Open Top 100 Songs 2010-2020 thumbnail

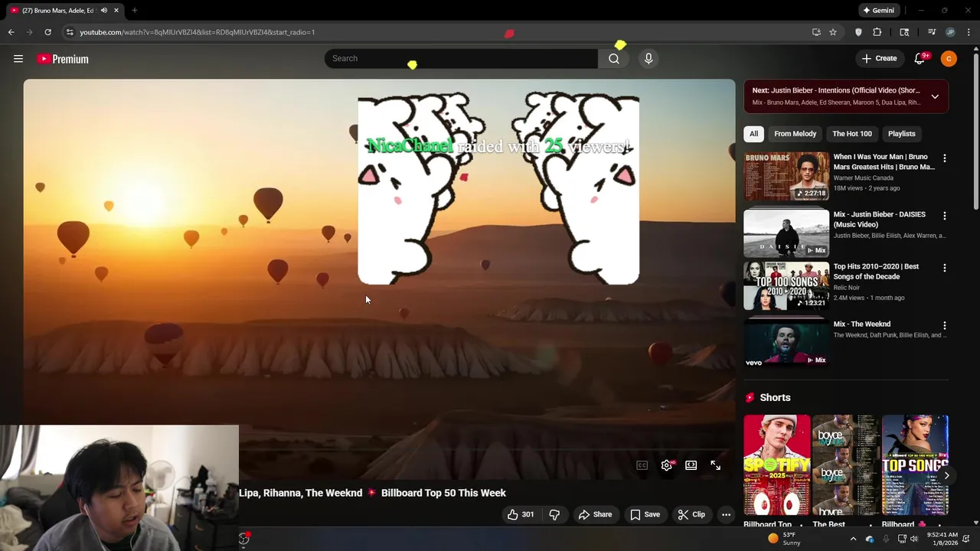pyautogui.click(x=786, y=285)
